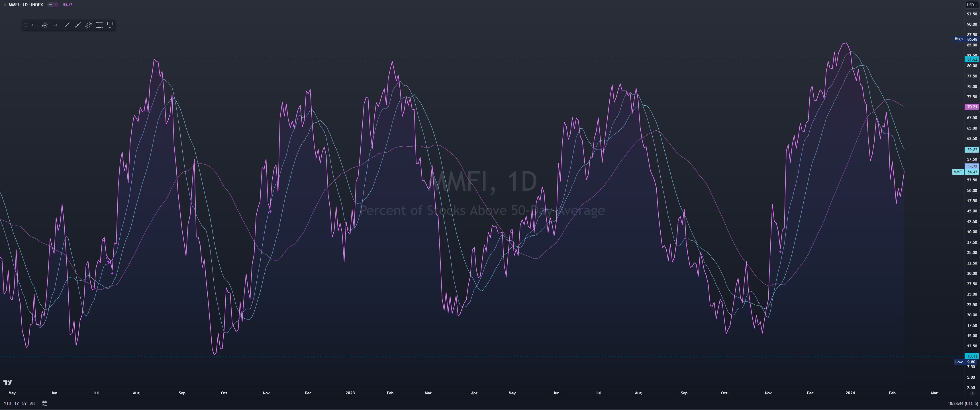Click the auto-scale A button at the price axis bottom
This screenshot has width=980, height=410.
point(972,393)
